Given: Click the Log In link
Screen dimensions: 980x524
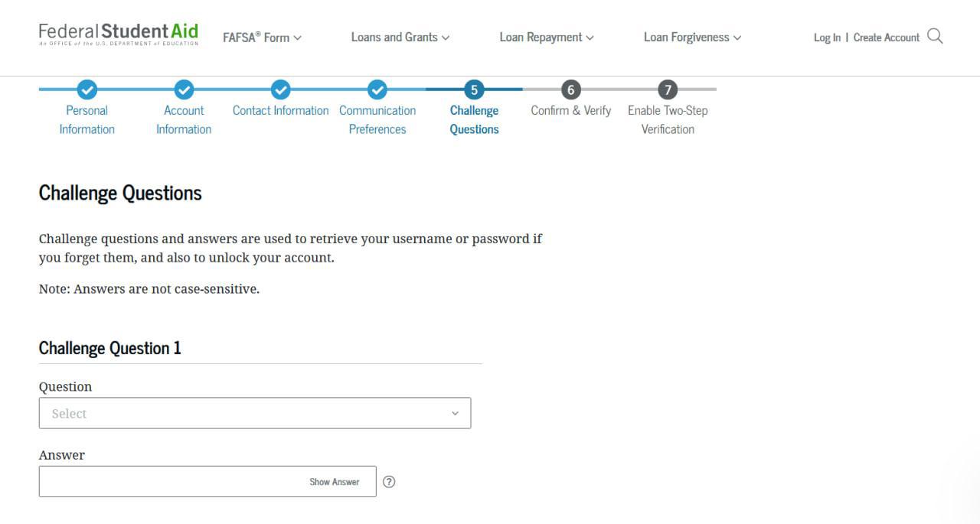Looking at the screenshot, I should pos(827,37).
